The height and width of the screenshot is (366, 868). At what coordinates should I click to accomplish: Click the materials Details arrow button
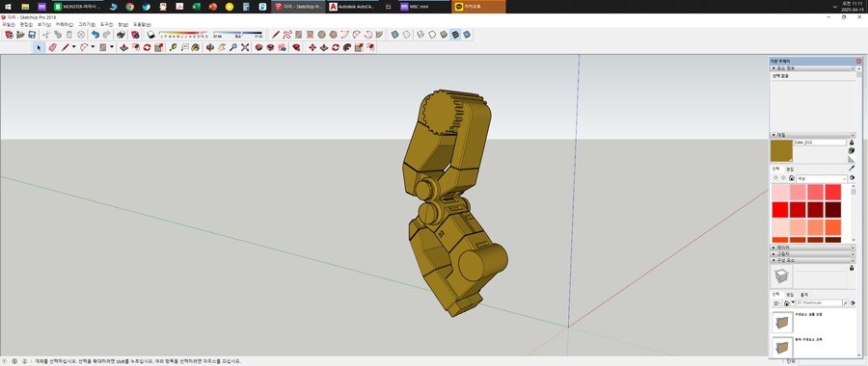click(852, 178)
